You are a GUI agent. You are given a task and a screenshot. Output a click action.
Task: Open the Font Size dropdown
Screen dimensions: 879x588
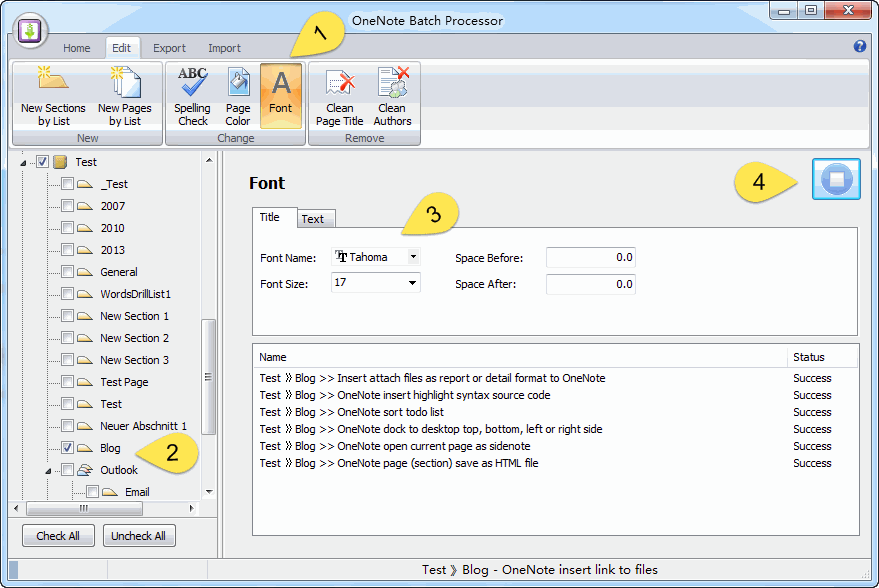(412, 283)
